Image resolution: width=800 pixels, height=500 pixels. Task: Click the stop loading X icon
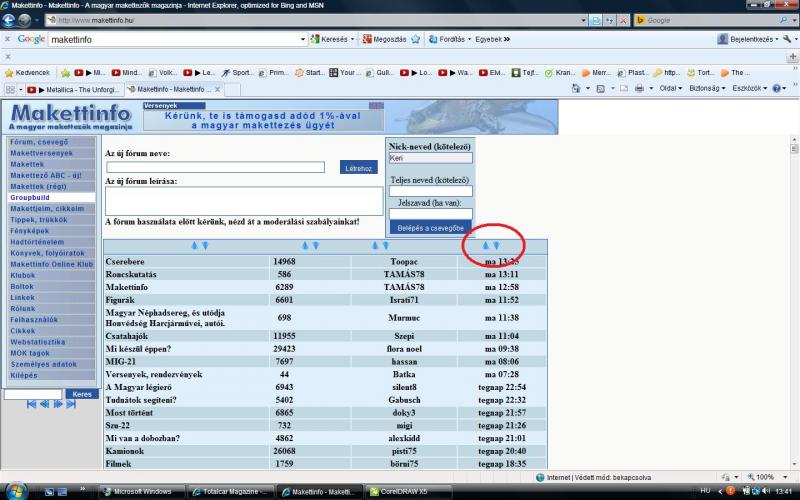[x=624, y=20]
